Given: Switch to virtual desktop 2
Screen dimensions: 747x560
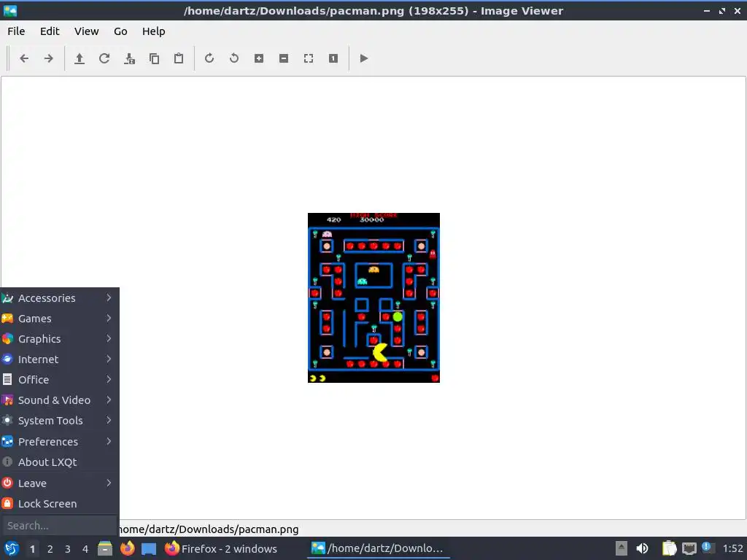Looking at the screenshot, I should click(x=50, y=549).
